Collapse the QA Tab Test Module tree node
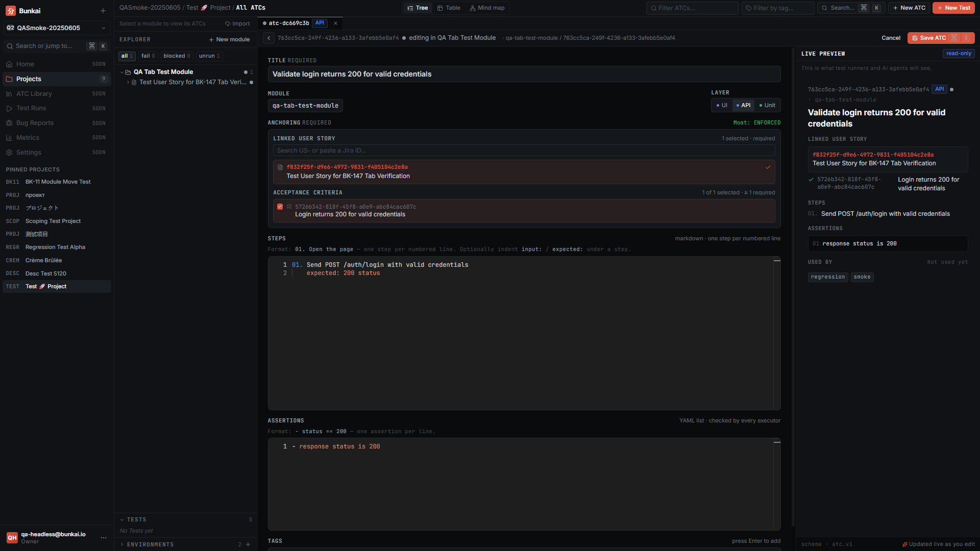The image size is (980, 551). pyautogui.click(x=122, y=72)
